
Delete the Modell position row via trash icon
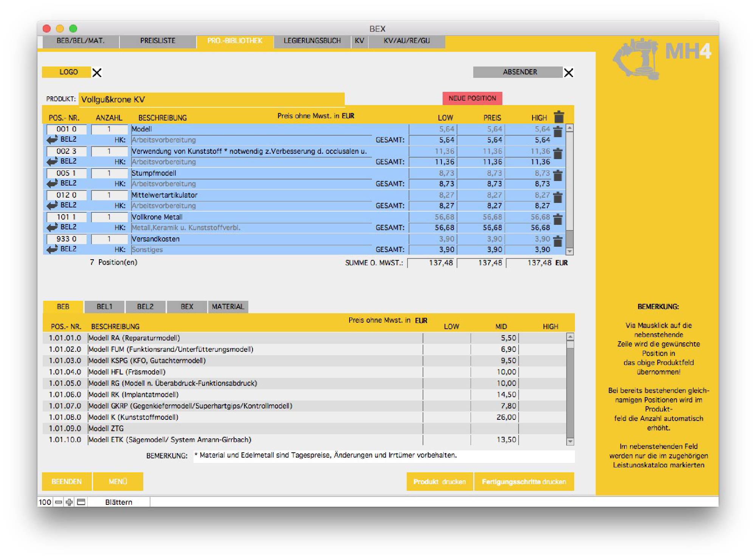(558, 132)
